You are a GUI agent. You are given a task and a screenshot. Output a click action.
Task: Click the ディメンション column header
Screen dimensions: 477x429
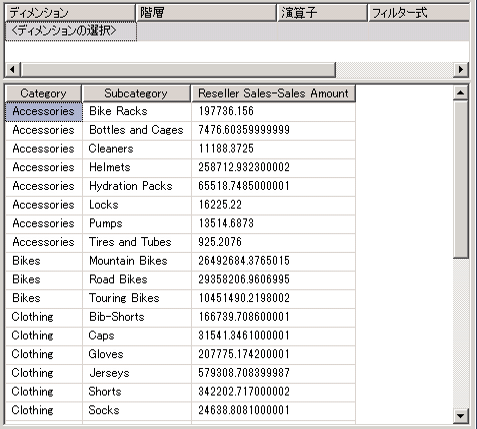coord(70,13)
